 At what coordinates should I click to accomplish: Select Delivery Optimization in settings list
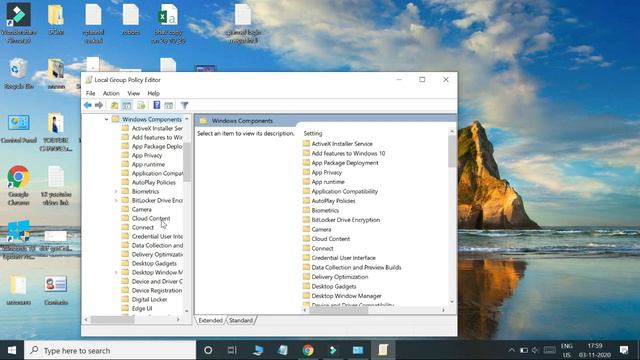(340, 277)
